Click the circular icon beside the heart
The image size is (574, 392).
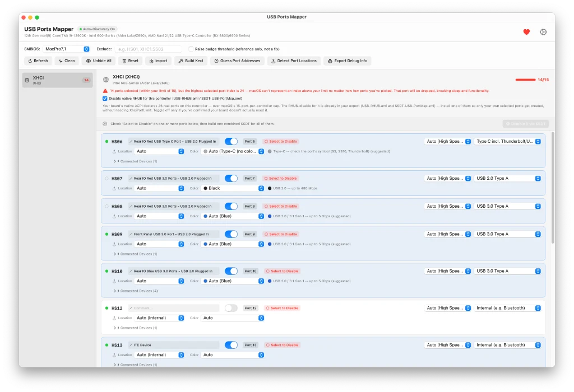pos(543,32)
